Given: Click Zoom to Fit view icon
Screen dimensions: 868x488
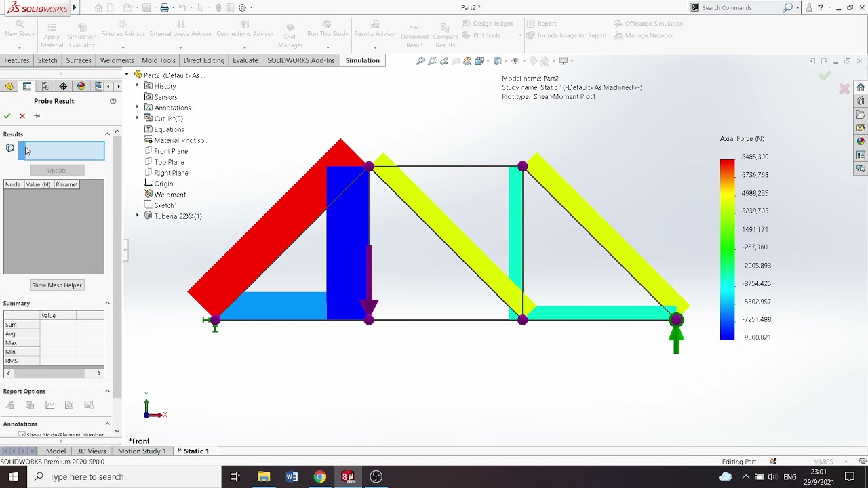Looking at the screenshot, I should 420,61.
